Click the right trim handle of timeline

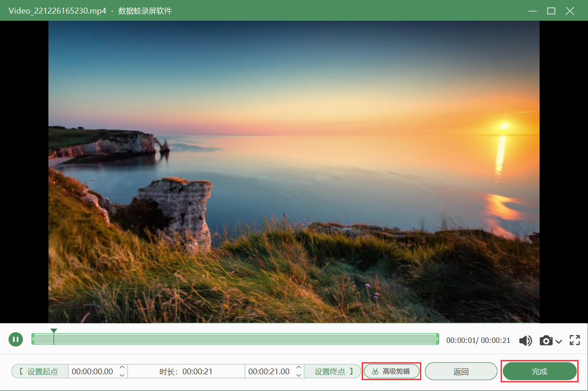click(437, 339)
